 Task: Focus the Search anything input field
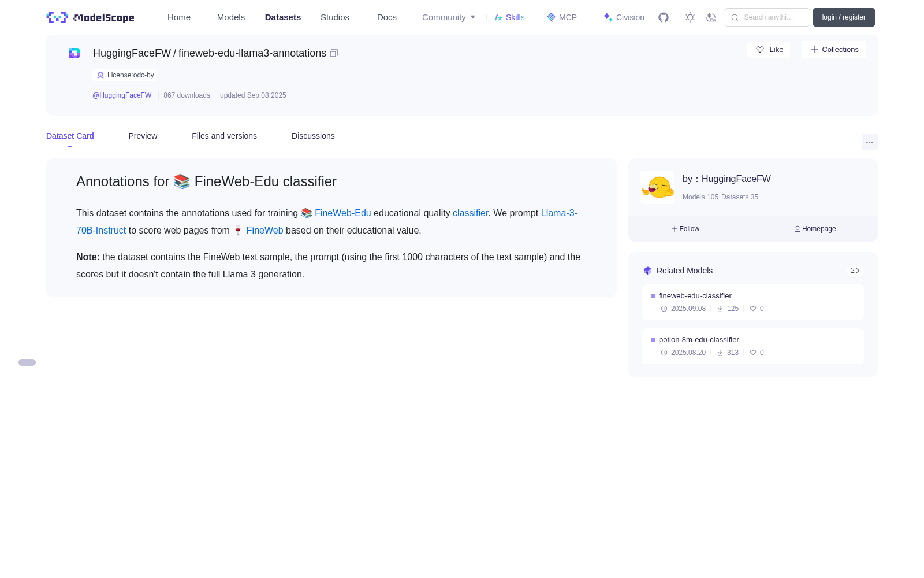click(x=767, y=17)
